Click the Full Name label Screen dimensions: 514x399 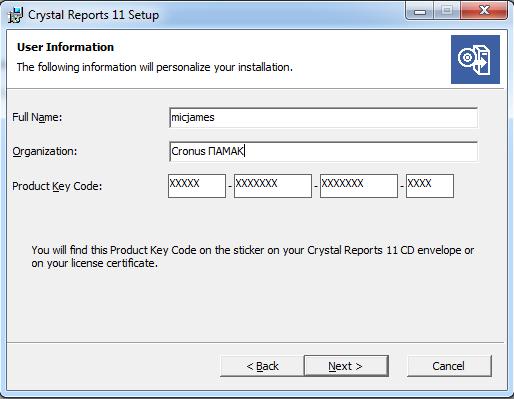[37, 117]
